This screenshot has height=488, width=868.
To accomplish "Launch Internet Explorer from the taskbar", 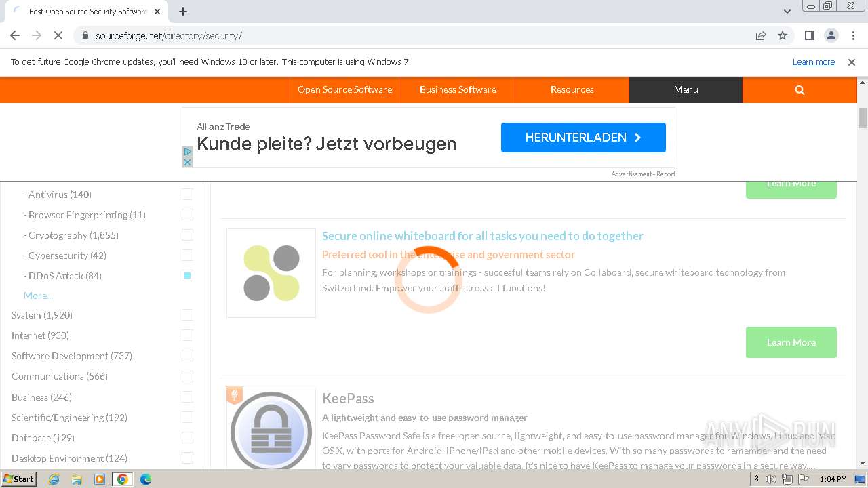I will [x=54, y=479].
